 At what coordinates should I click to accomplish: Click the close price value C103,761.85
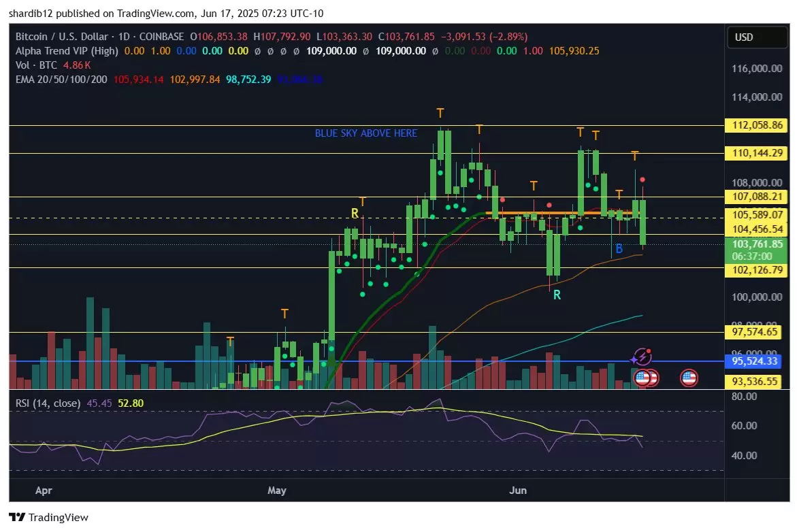(x=406, y=37)
